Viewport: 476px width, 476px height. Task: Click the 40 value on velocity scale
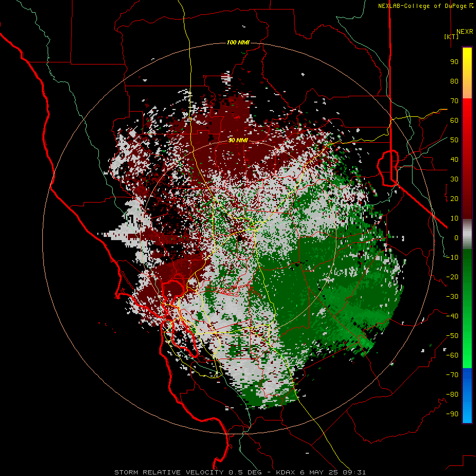(x=454, y=160)
